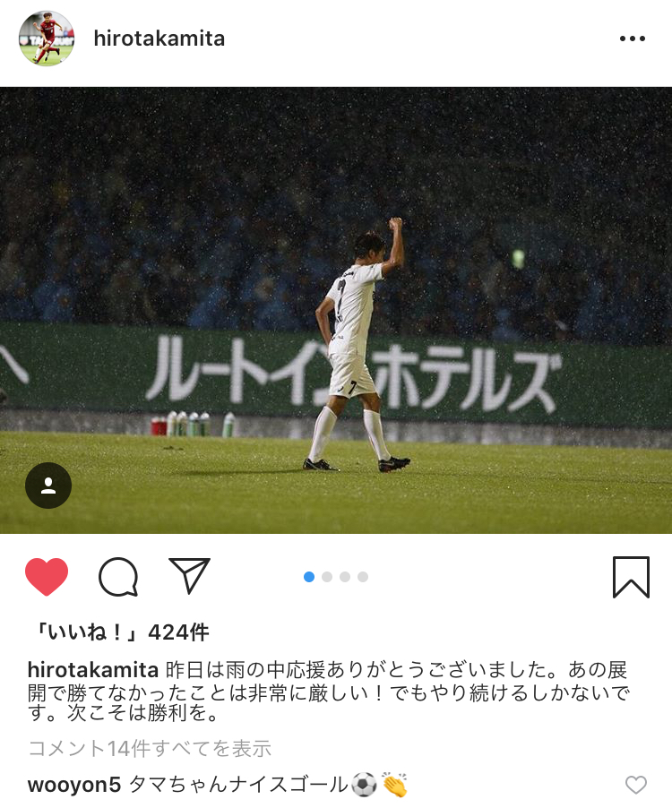Open wooyon5's profile from the comment

[74, 785]
